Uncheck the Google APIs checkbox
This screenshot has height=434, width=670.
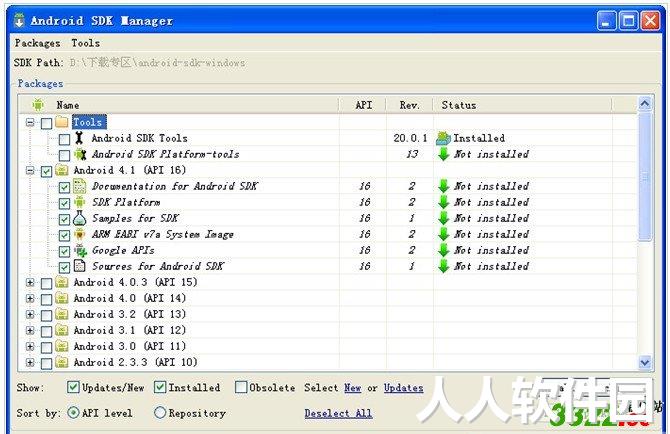tap(64, 252)
